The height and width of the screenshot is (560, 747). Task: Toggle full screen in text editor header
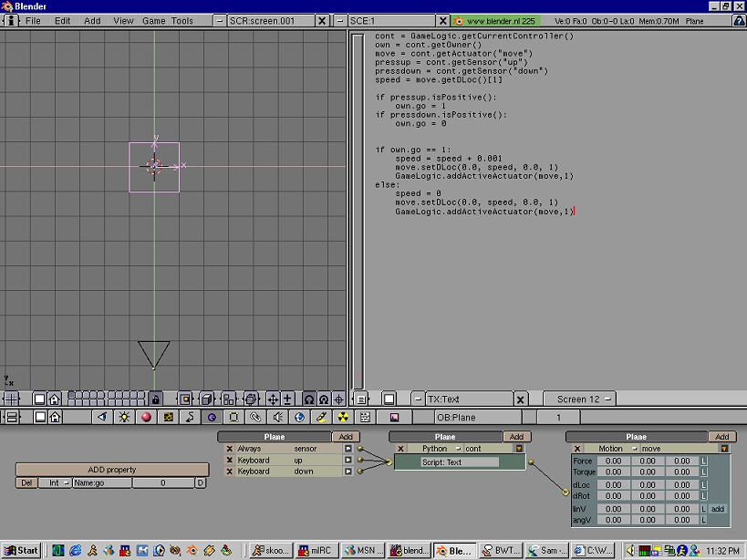click(x=389, y=399)
